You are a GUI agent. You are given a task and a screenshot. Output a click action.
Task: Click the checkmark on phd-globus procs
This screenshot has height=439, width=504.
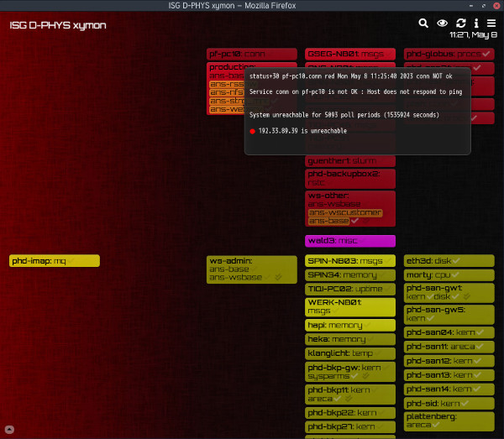coord(486,54)
